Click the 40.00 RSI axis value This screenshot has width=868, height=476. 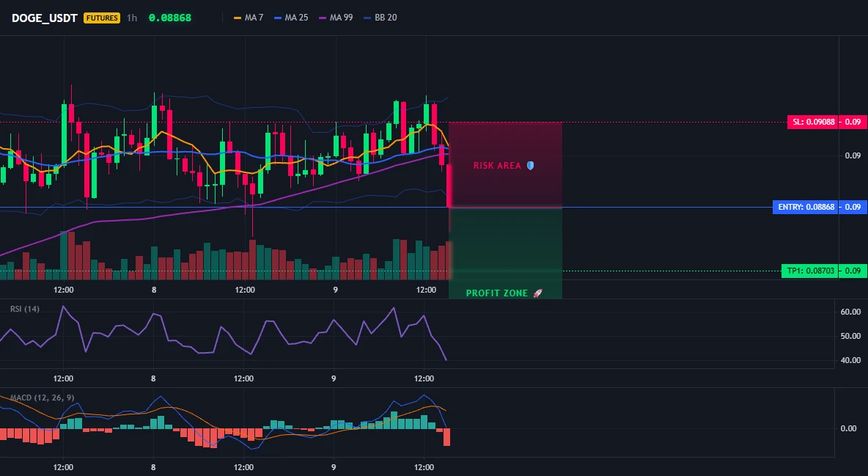850,360
